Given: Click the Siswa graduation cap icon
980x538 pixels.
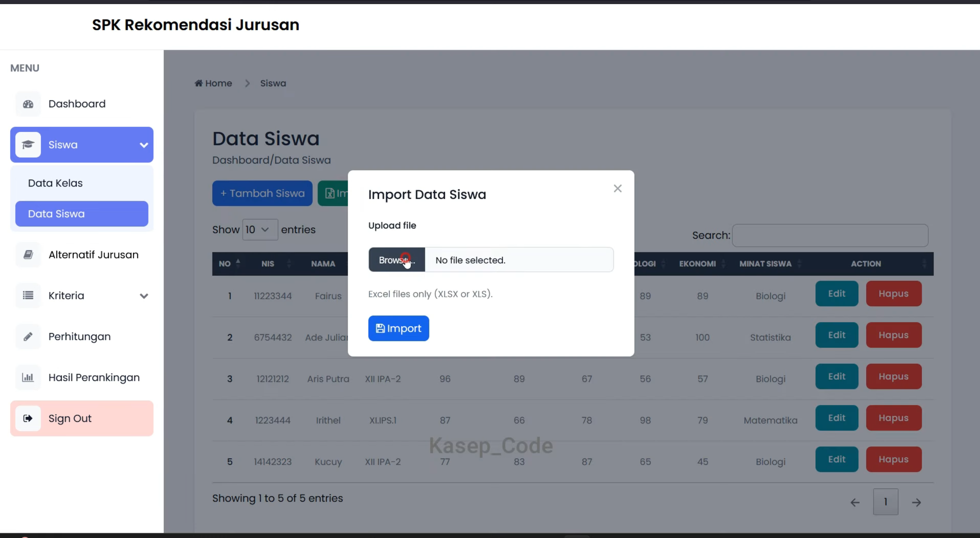Looking at the screenshot, I should click(28, 145).
